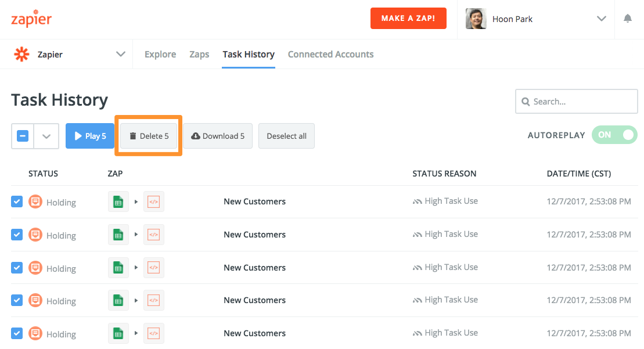Image resolution: width=644 pixels, height=349 pixels.
Task: Click the Google Sheets icon in the fourth row
Action: click(x=118, y=300)
